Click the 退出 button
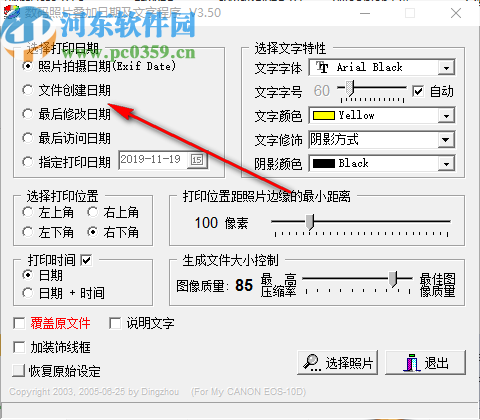The image size is (480, 420). tap(425, 363)
